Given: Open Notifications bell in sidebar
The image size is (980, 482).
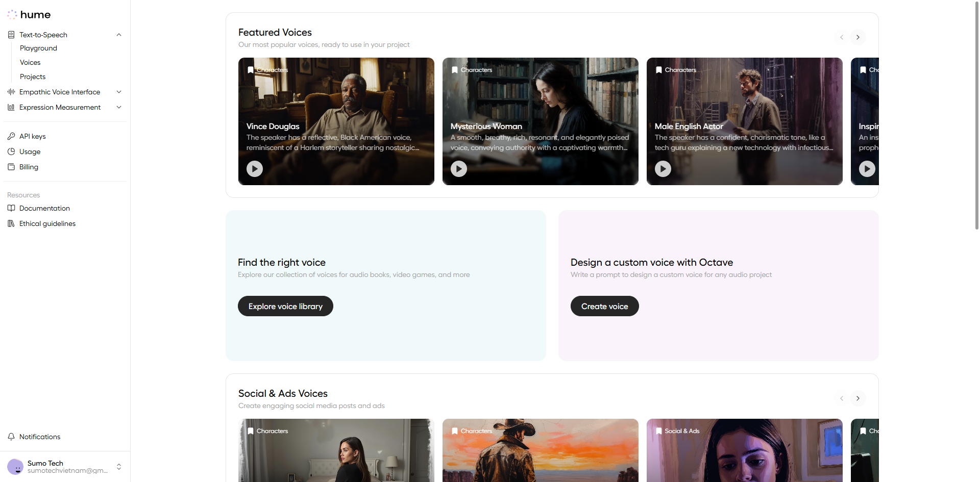Looking at the screenshot, I should pyautogui.click(x=11, y=437).
